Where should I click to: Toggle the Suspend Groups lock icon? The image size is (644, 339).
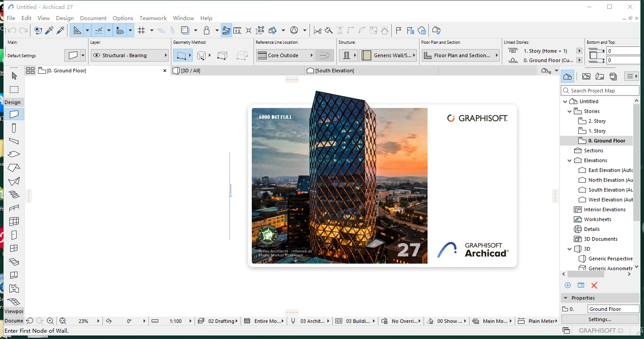[207, 30]
